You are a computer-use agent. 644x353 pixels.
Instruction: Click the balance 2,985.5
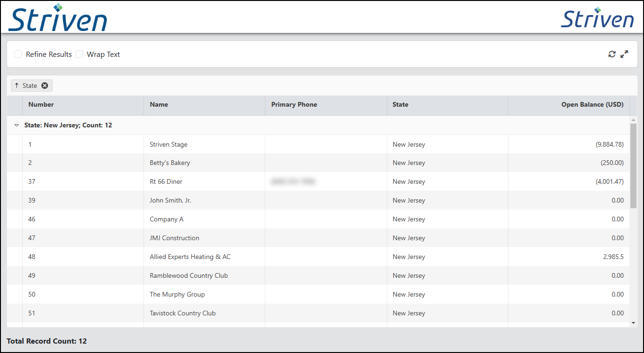tap(613, 257)
